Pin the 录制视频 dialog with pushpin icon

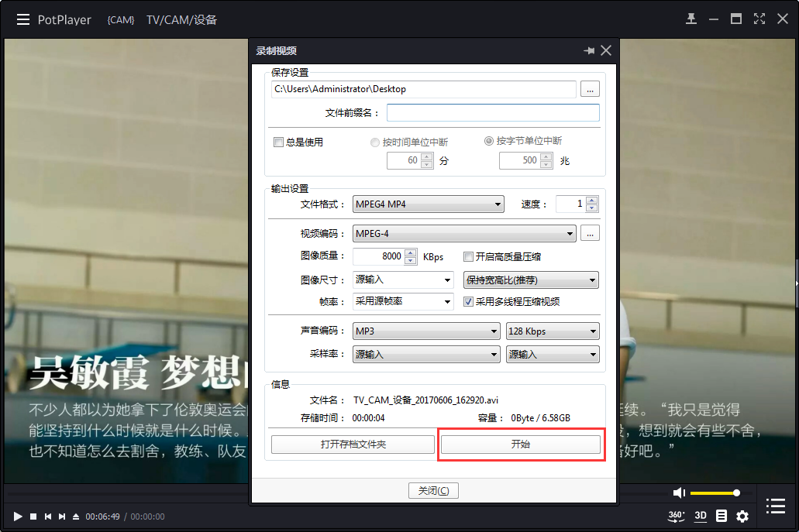(589, 50)
